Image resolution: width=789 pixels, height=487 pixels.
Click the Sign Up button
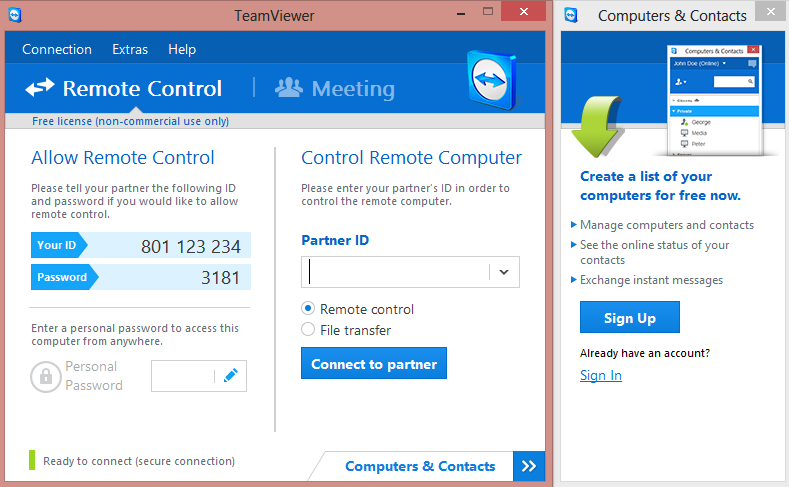[630, 318]
